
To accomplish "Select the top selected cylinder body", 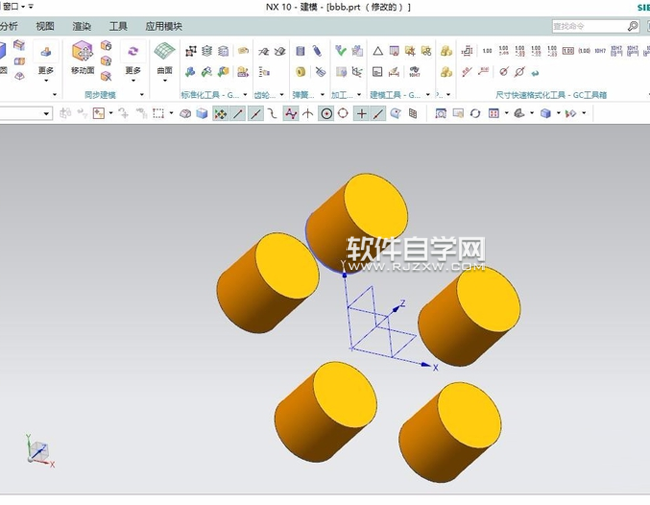I will pos(357,224).
